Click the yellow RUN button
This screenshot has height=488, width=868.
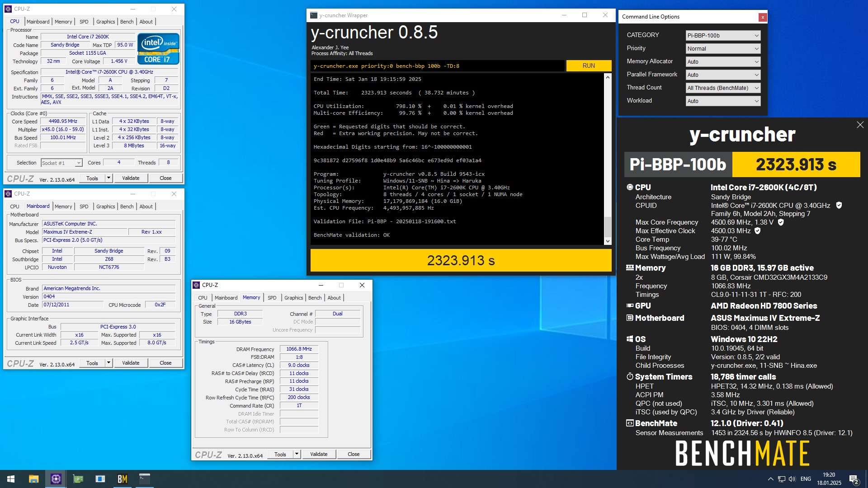click(x=589, y=66)
